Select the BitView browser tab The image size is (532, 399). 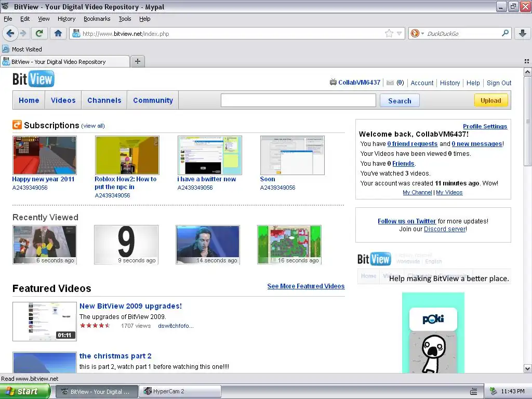[65, 61]
